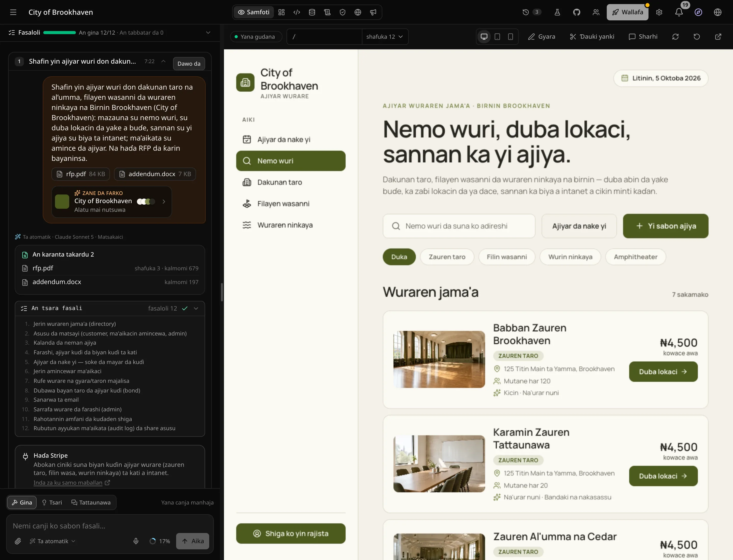Screen dimensions: 733x560
Task: Open notifications bell with 19 badge
Action: point(679,12)
